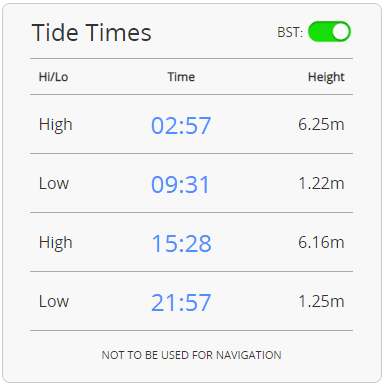Click the BST: label text
The width and height of the screenshot is (385, 386).
click(290, 33)
